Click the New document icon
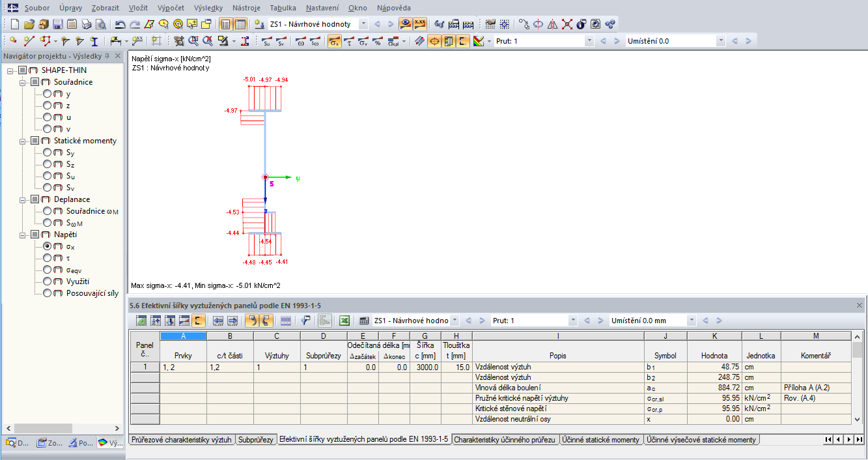Viewport: 868px width, 460px height. [15, 24]
